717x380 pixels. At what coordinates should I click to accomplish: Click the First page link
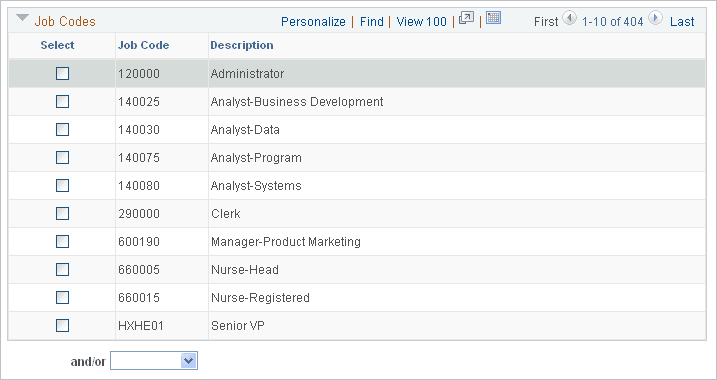(546, 21)
